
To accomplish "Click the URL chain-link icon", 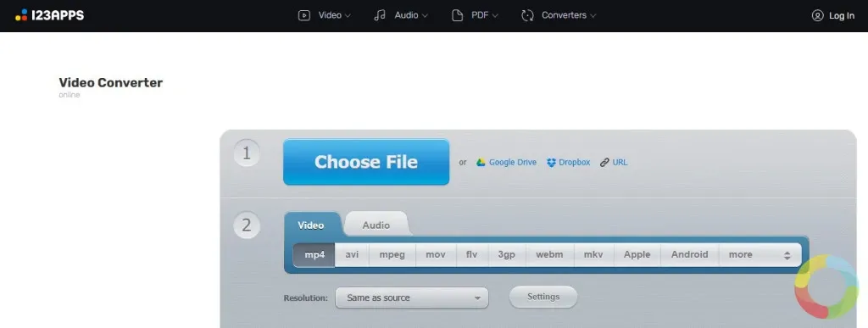I will pyautogui.click(x=604, y=162).
